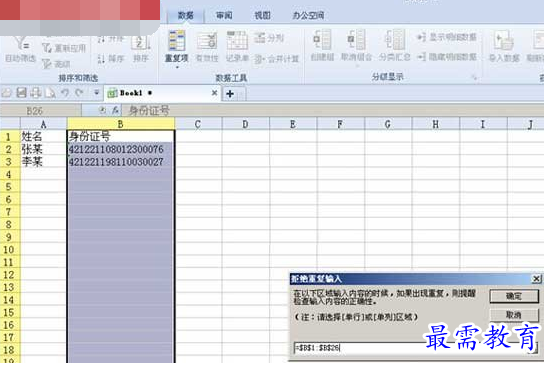Screen dimensions: 547x369
Task: Select row 10 header
Action: coord(10,249)
